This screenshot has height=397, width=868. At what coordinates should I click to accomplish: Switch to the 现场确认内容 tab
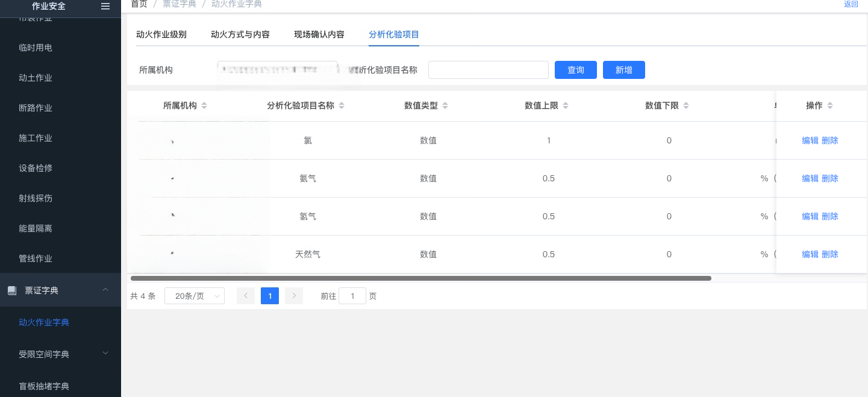pos(319,34)
